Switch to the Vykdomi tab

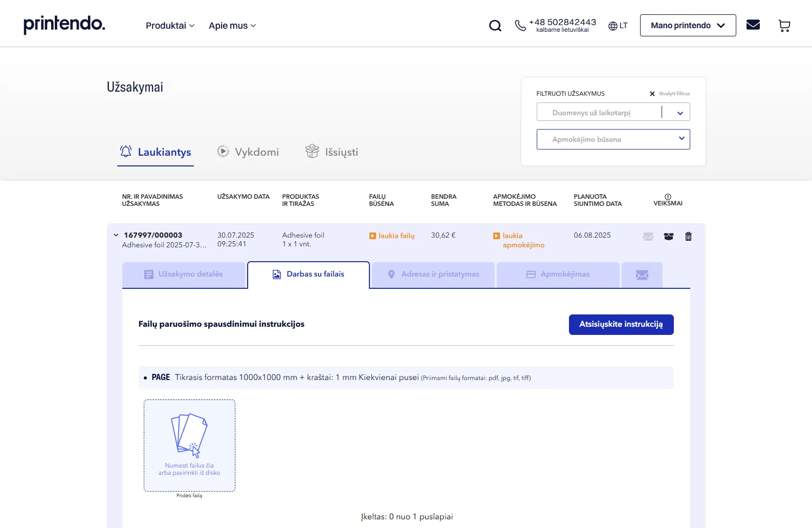[x=248, y=152]
